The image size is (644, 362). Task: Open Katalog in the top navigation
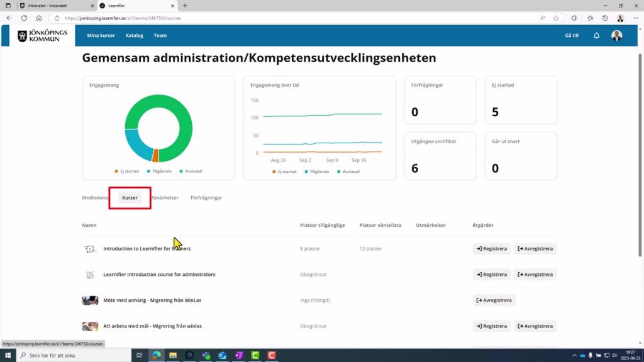point(134,36)
